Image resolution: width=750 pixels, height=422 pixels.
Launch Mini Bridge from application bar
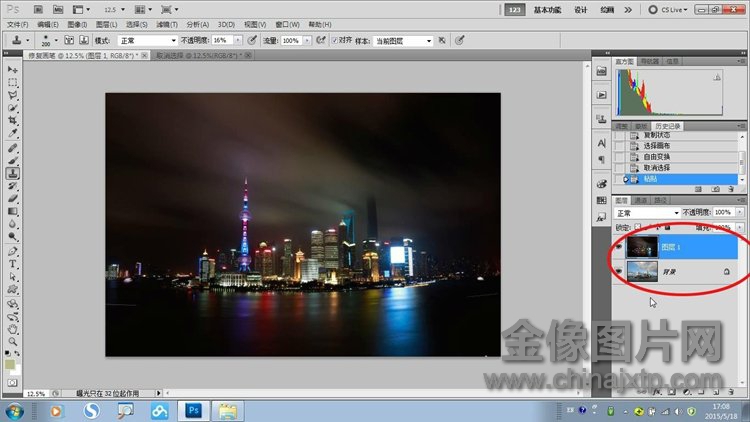coord(58,10)
